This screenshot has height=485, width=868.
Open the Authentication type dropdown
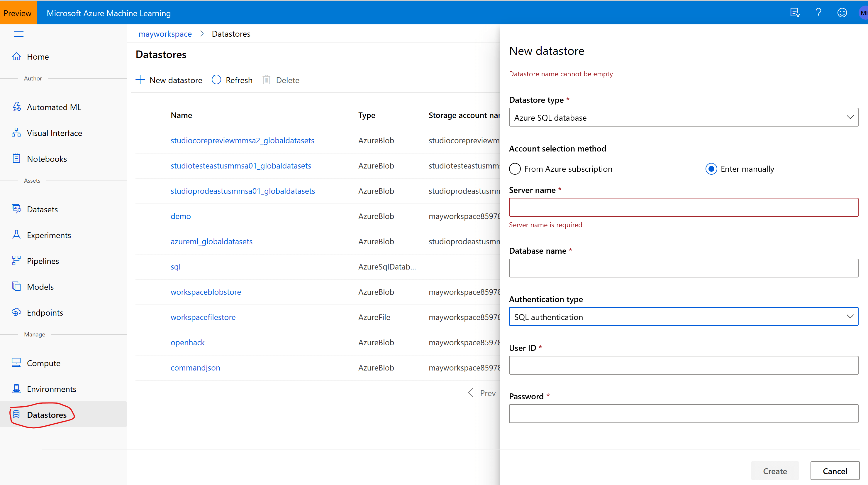click(683, 317)
